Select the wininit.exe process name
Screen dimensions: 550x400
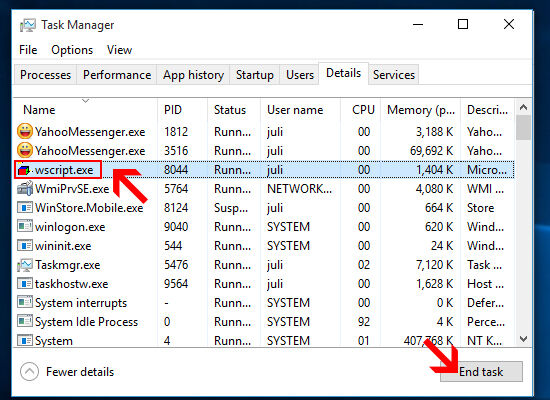63,246
